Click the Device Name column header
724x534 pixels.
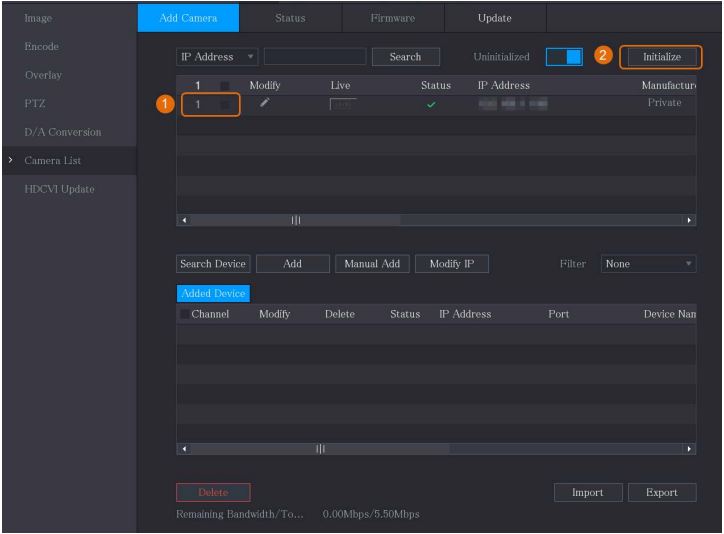pos(670,314)
